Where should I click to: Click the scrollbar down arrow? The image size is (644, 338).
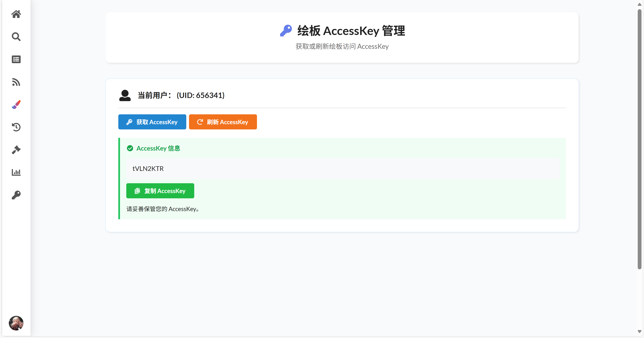[640, 332]
